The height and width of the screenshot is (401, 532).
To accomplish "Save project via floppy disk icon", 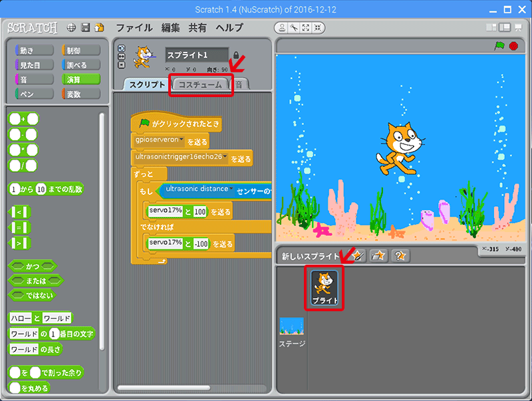I will click(x=85, y=28).
